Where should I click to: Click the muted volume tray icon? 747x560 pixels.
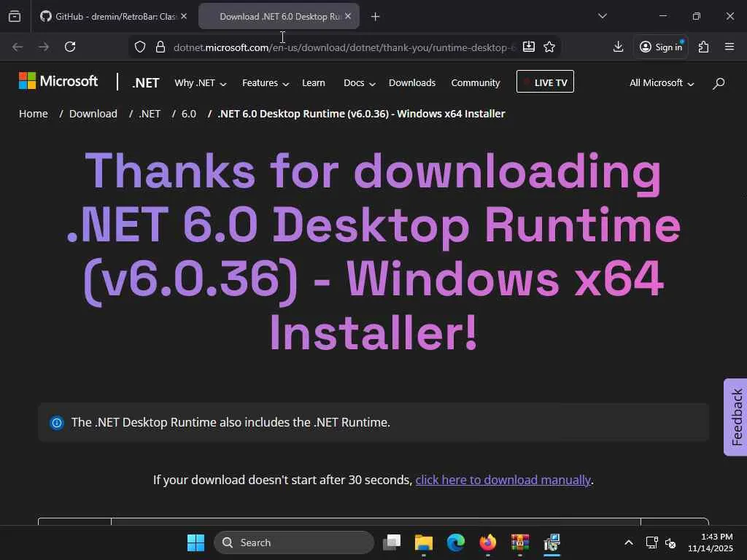[670, 542]
